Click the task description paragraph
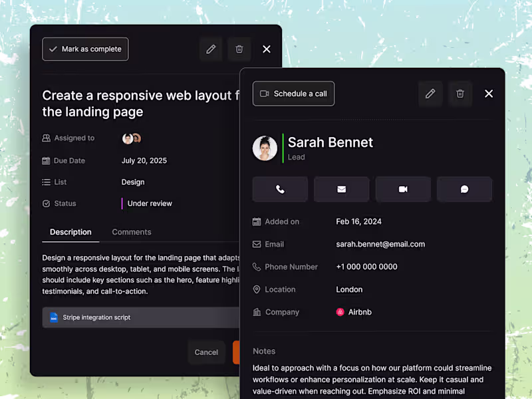 [141, 275]
